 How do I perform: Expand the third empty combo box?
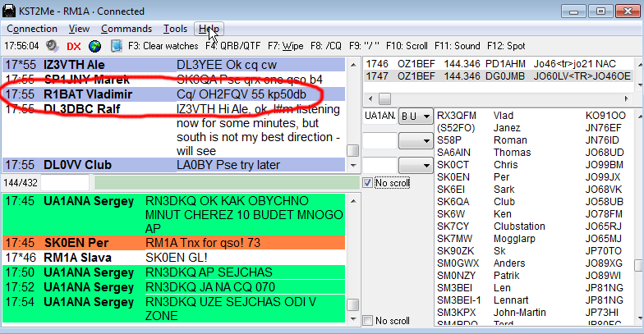(x=415, y=165)
